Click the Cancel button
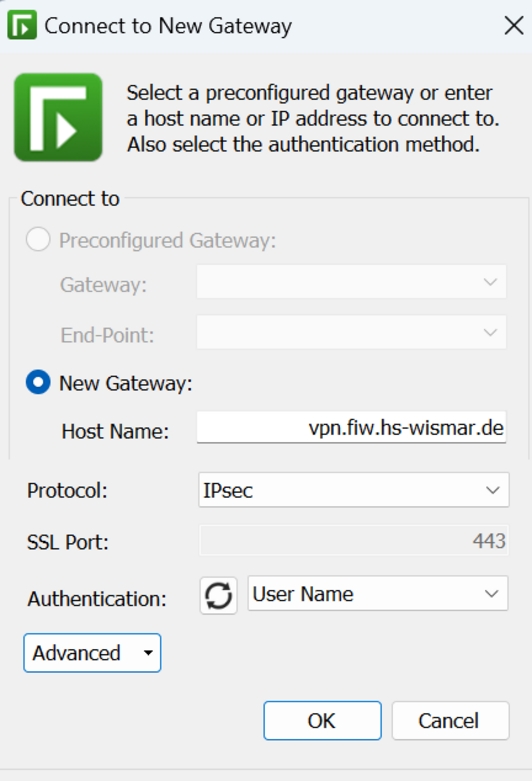The width and height of the screenshot is (532, 781). pyautogui.click(x=450, y=720)
